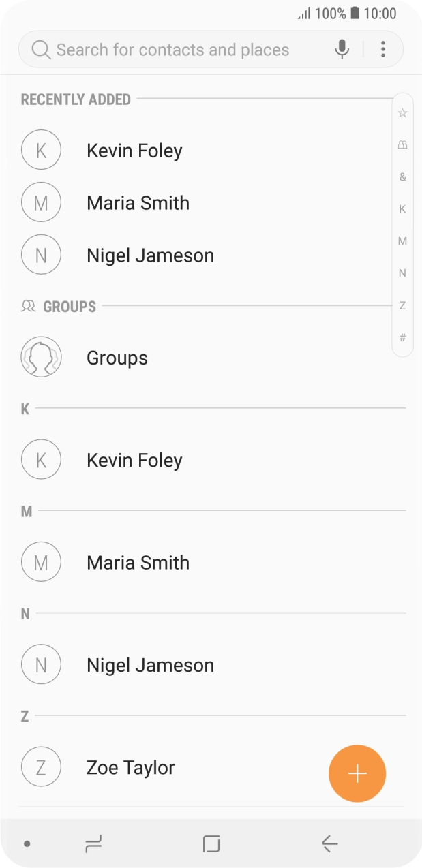Tap the search magnifier icon
This screenshot has height=868, width=422.
click(41, 50)
